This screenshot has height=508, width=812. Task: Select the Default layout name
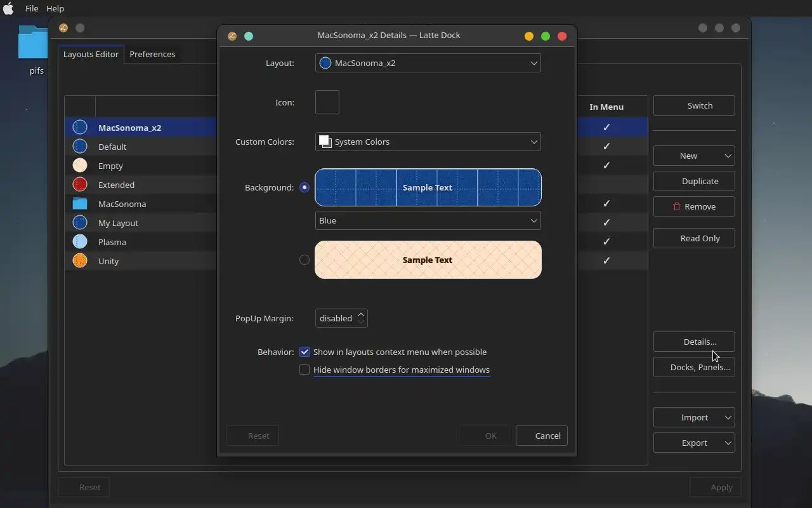[112, 147]
